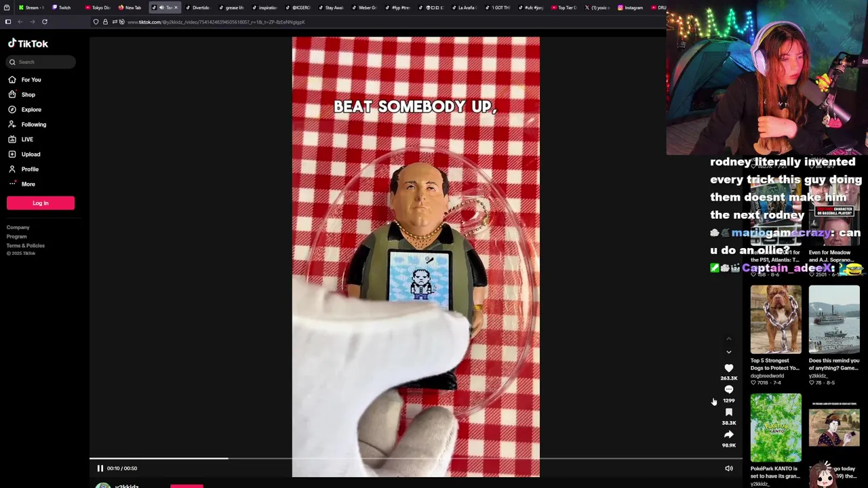This screenshot has height=488, width=868.
Task: Click the 'Top 5 Strongest Dogs to Protect Yo...' title
Action: 775,364
